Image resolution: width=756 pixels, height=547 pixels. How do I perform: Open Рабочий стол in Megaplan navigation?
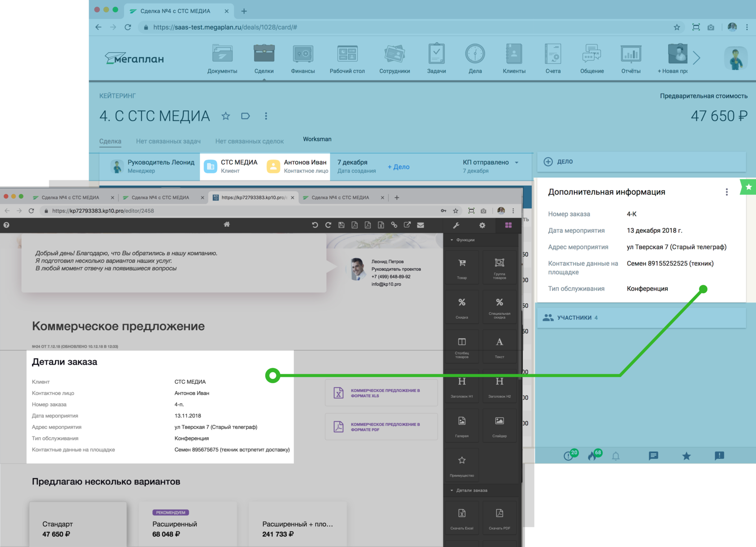click(347, 59)
